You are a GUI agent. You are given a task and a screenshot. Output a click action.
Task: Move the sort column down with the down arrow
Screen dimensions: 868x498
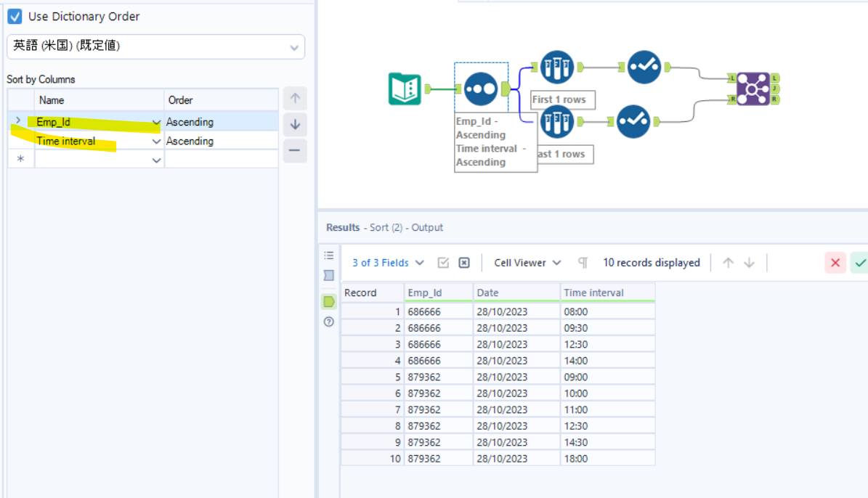coord(295,125)
